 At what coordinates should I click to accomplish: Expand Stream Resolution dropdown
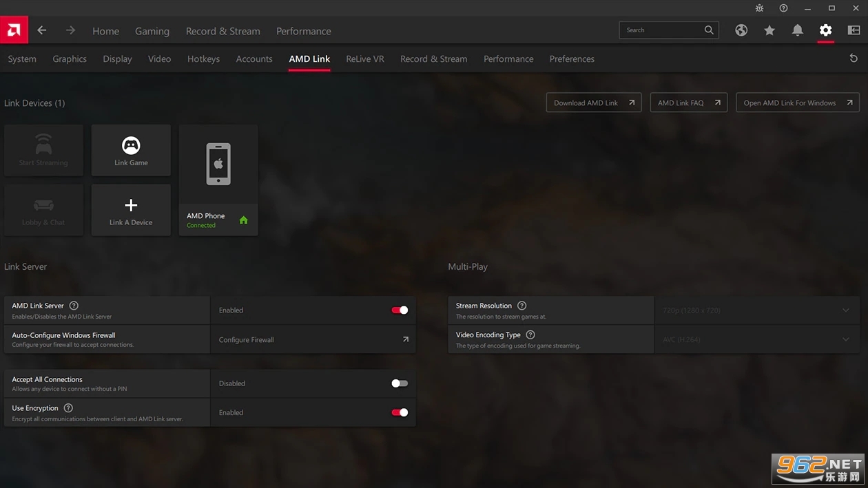point(756,310)
